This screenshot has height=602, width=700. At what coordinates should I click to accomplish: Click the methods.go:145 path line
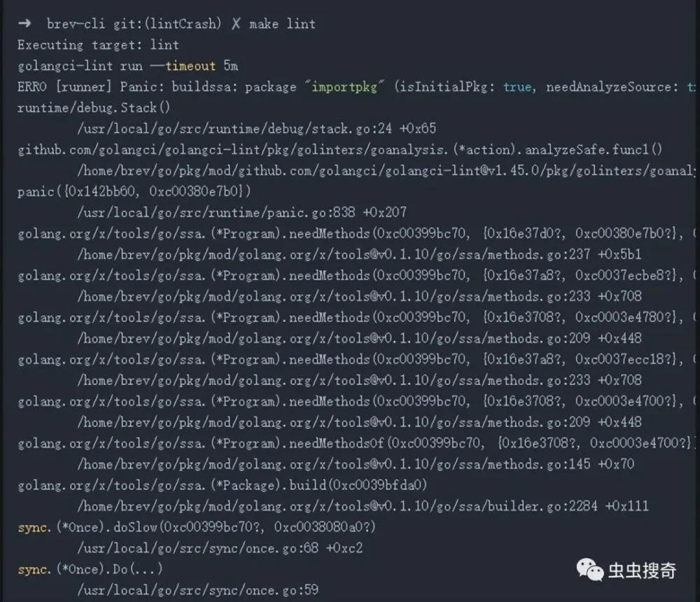(x=356, y=464)
